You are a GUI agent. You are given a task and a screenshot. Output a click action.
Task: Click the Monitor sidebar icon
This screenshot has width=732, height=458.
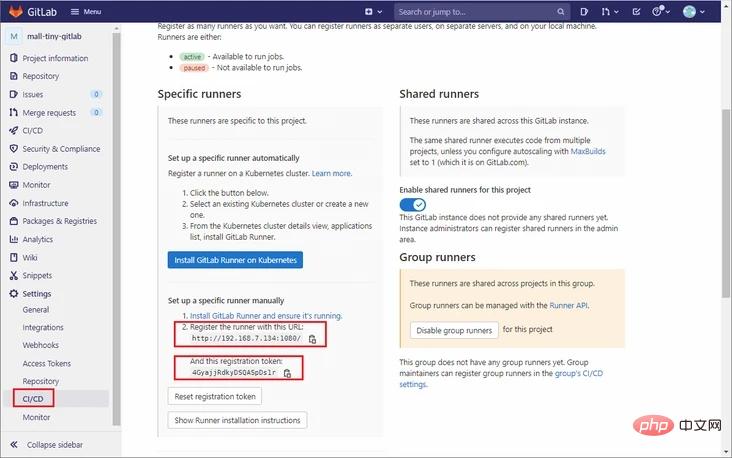click(x=14, y=185)
